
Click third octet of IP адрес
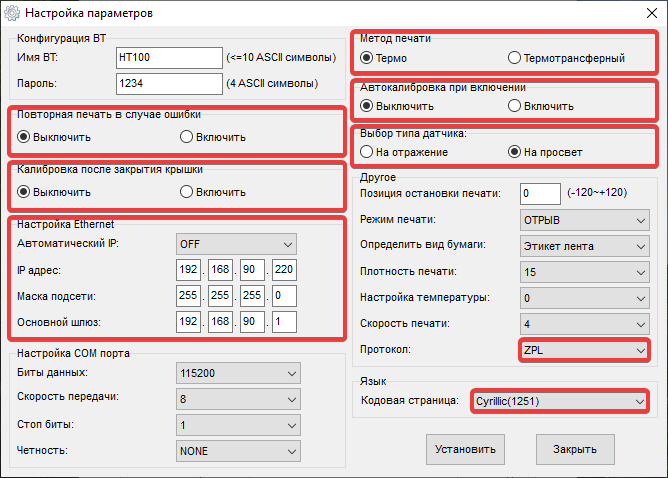[x=252, y=270]
